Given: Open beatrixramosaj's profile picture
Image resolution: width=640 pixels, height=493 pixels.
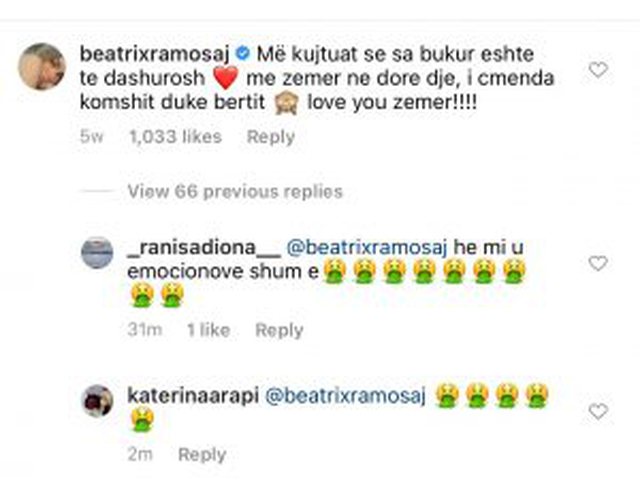Looking at the screenshot, I should (x=42, y=66).
